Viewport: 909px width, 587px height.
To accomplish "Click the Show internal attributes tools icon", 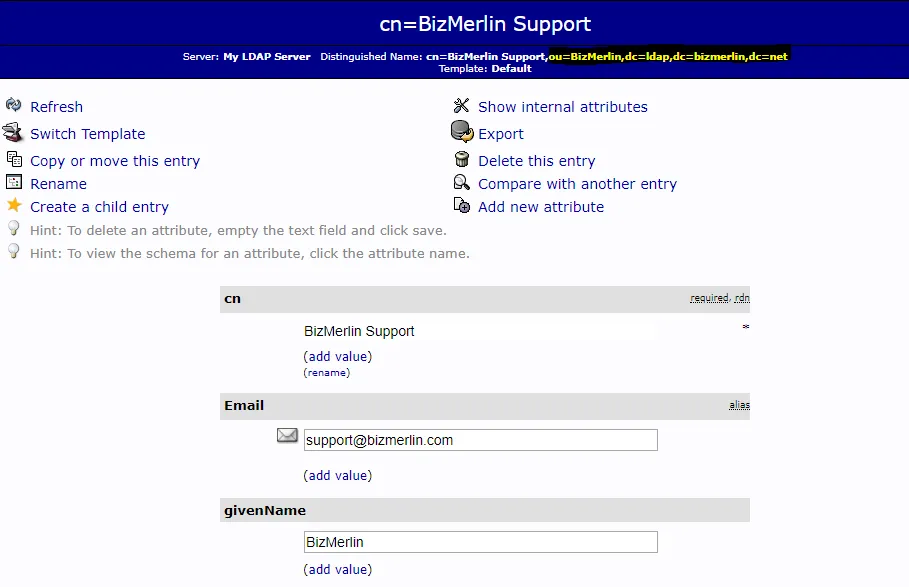I will [x=461, y=105].
